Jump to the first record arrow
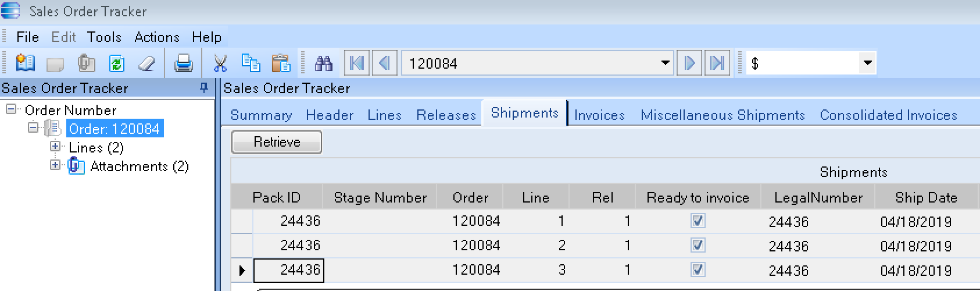This screenshot has width=980, height=291. (x=356, y=63)
